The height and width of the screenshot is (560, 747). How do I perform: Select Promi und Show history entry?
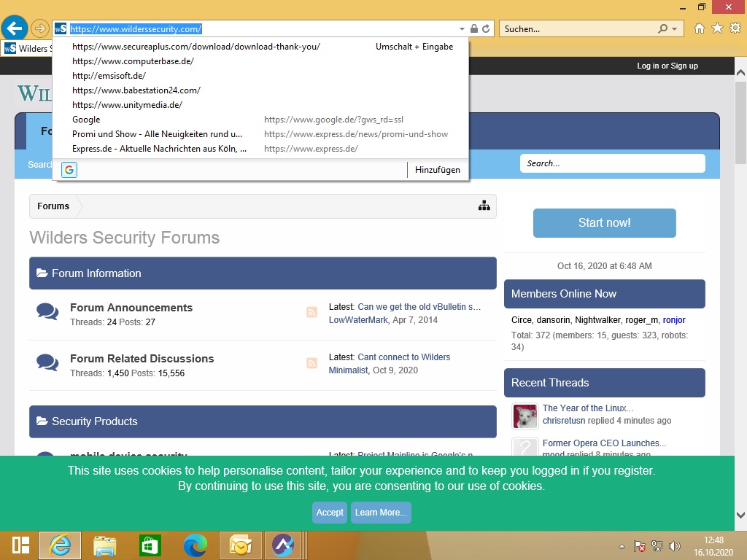[x=260, y=134]
